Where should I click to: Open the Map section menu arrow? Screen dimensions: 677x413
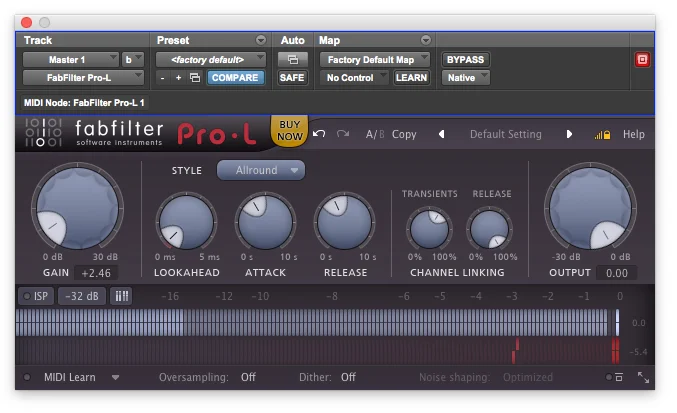[426, 40]
